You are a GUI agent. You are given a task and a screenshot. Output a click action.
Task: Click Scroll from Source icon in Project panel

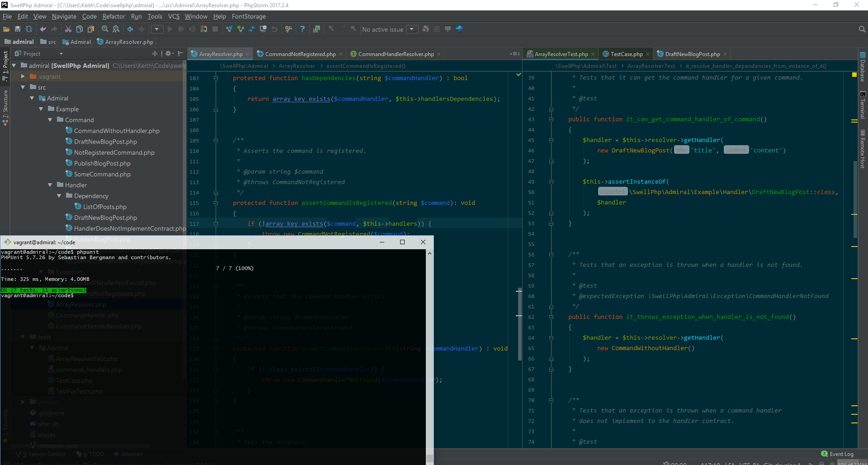[155, 53]
